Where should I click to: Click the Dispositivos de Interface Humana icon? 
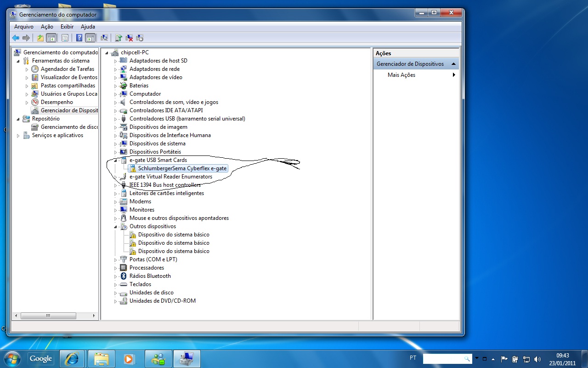123,135
